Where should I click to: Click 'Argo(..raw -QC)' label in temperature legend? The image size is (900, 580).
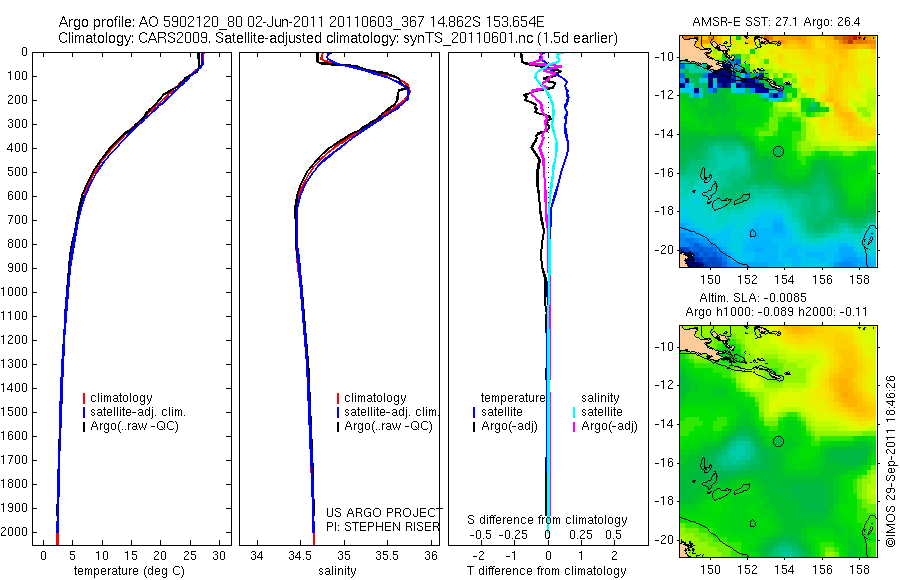(x=134, y=426)
